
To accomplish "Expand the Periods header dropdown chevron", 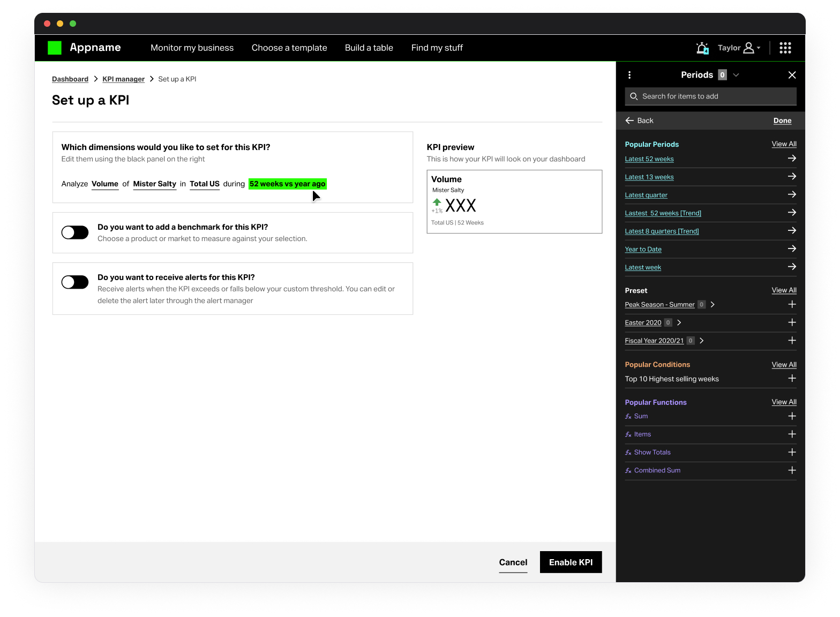I will click(x=736, y=75).
